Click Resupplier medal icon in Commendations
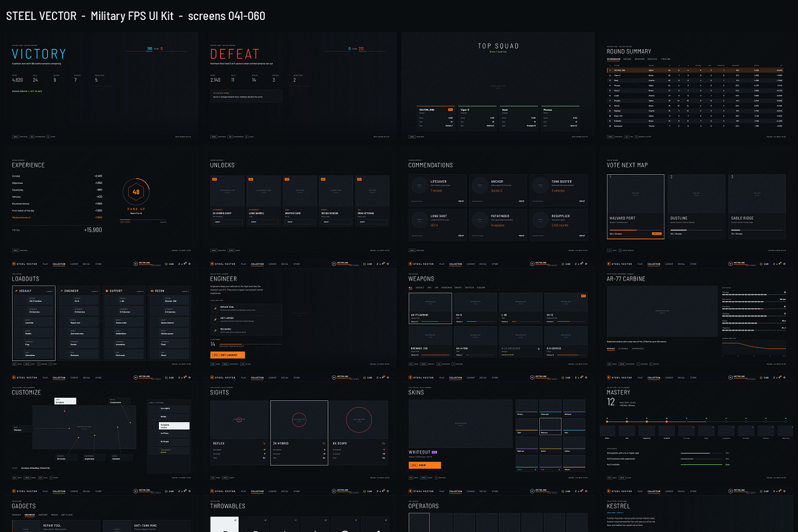The height and width of the screenshot is (532, 798). click(541, 220)
